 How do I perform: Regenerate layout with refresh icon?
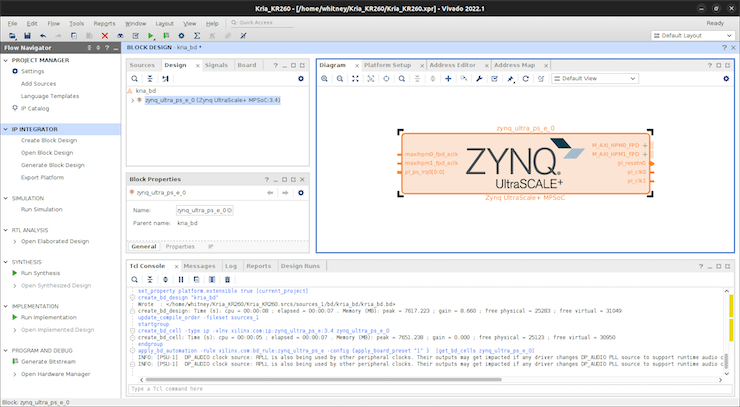(x=526, y=79)
